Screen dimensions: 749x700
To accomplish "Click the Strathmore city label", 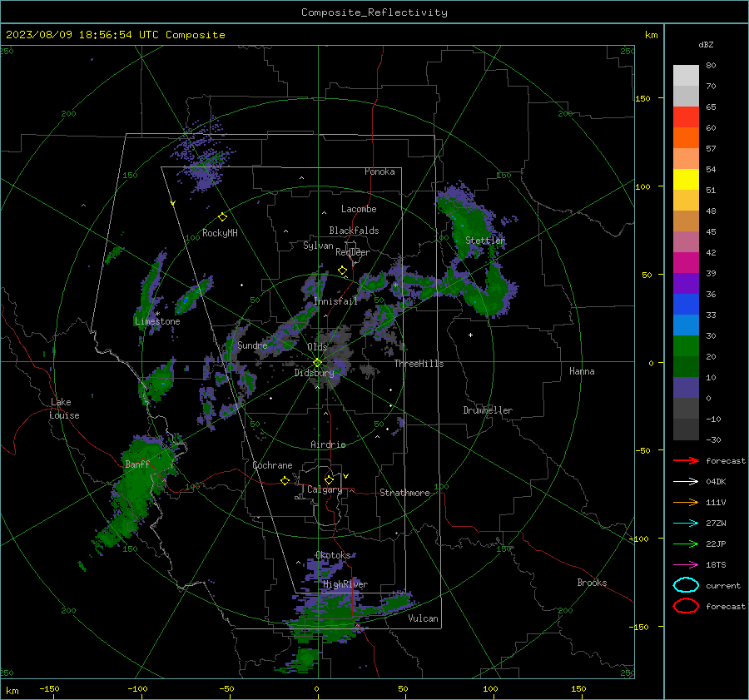I will point(404,493).
